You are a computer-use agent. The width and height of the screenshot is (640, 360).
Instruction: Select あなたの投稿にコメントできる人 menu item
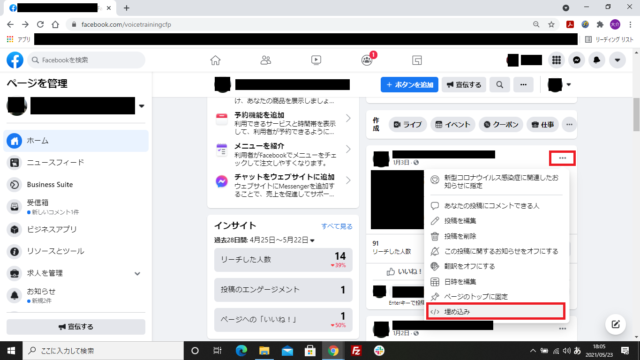(496, 206)
